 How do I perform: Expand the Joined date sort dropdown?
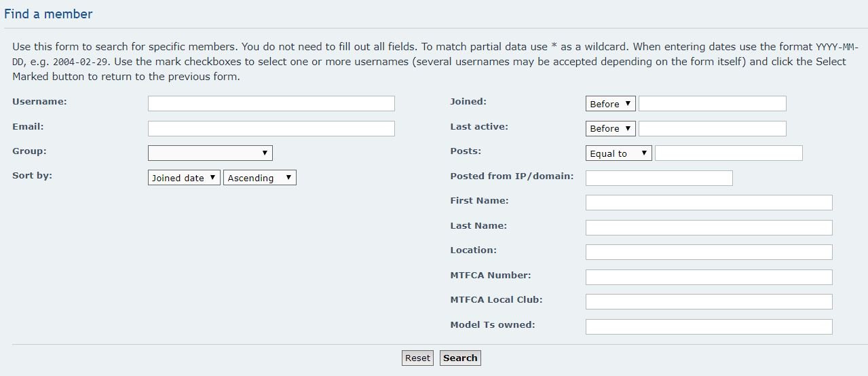(x=184, y=178)
